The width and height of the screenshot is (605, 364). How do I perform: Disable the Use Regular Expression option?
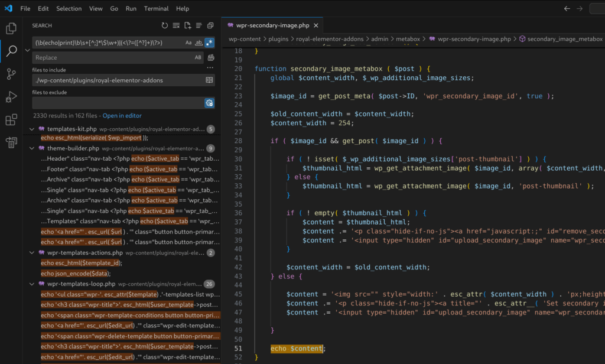coord(210,43)
